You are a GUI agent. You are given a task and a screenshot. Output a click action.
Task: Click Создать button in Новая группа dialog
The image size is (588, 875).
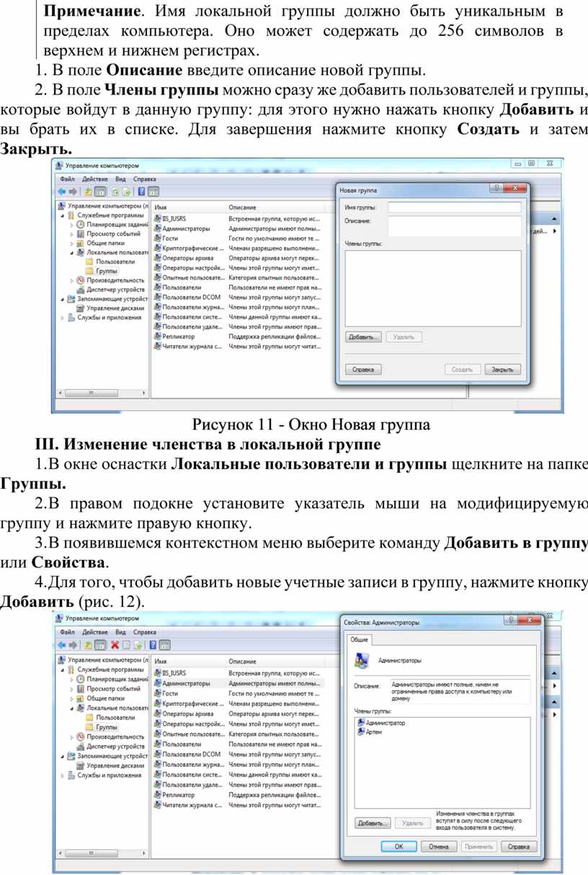[x=462, y=369]
